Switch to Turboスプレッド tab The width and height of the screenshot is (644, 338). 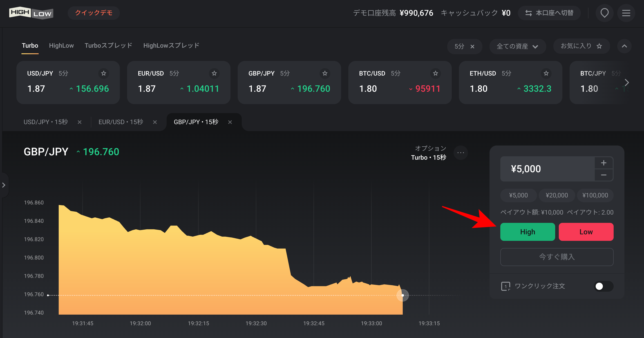pos(109,45)
